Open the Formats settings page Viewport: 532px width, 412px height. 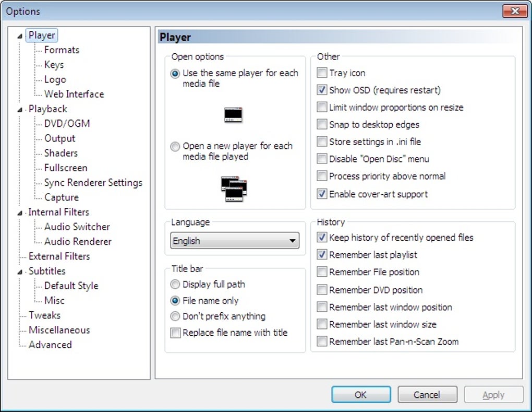point(62,50)
